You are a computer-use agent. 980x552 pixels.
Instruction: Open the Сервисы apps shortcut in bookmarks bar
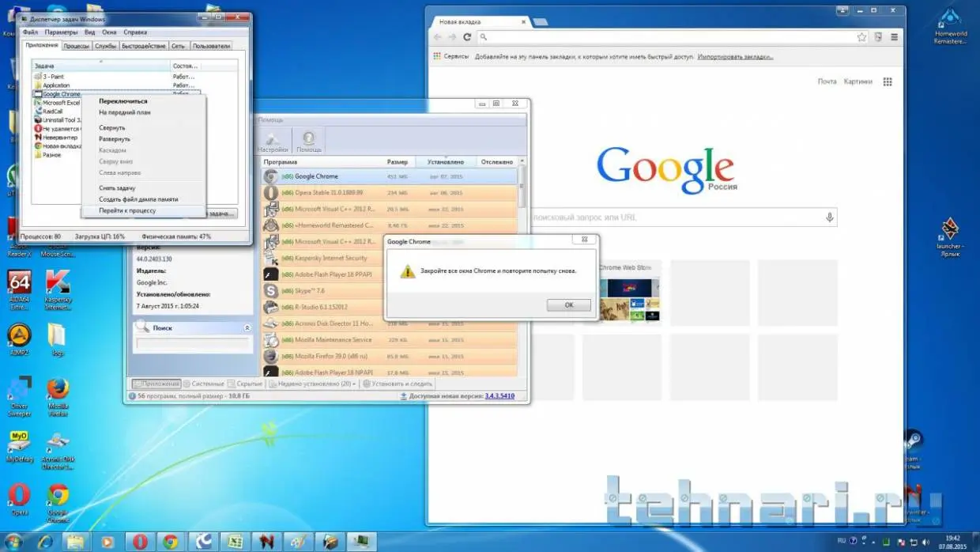[450, 57]
